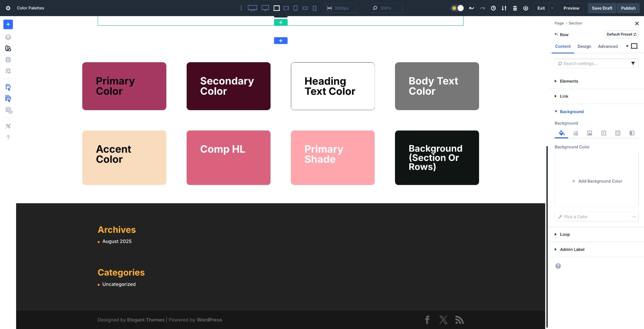Click Add Background Color area

click(596, 181)
